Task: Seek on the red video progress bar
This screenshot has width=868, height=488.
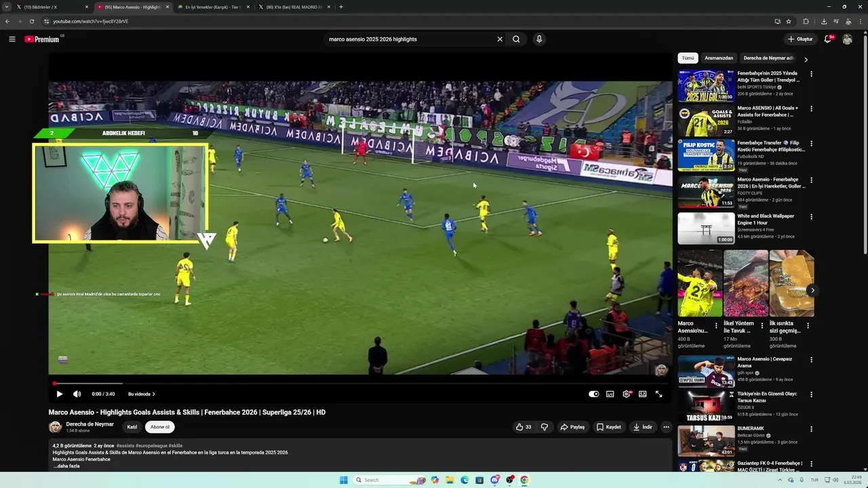Action: 360,384
